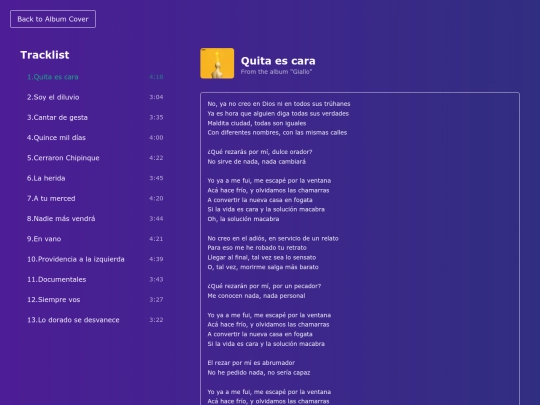This screenshot has width=540, height=405.
Task: Click the Quita es cara song title heading
Action: 278,61
